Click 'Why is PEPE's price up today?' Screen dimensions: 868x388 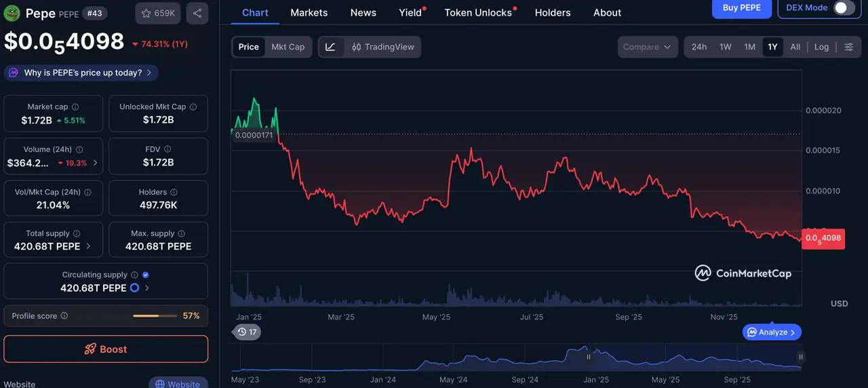click(81, 73)
